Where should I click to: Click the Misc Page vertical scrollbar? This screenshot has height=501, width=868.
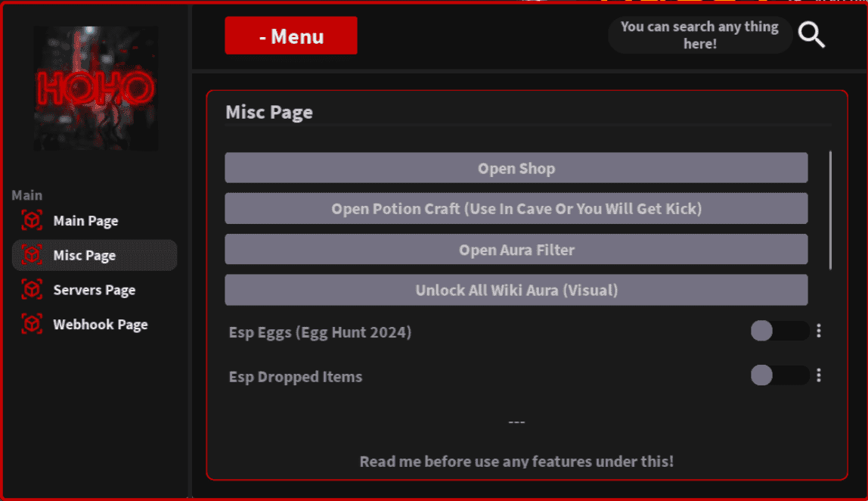pyautogui.click(x=830, y=210)
